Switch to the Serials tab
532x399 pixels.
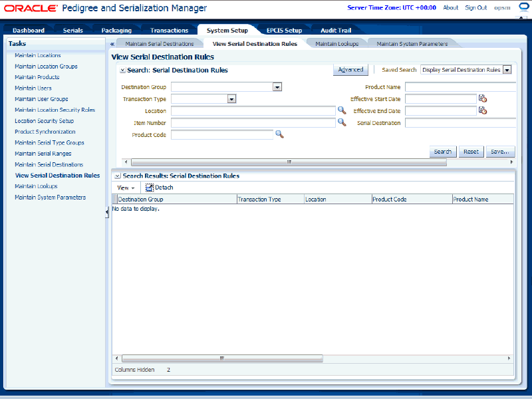point(73,30)
